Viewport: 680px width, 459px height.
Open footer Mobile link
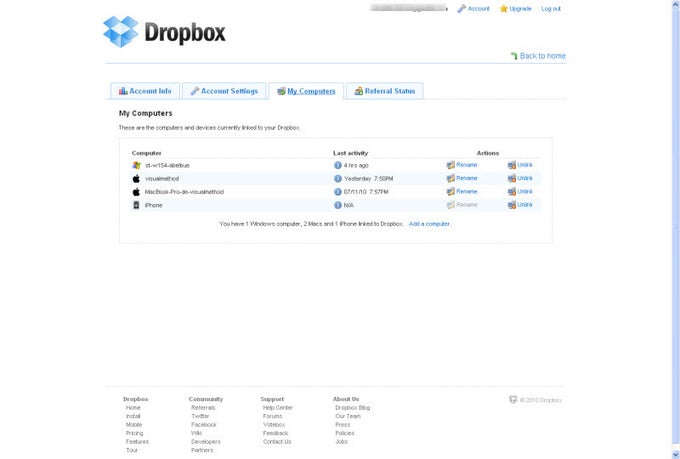(x=134, y=425)
